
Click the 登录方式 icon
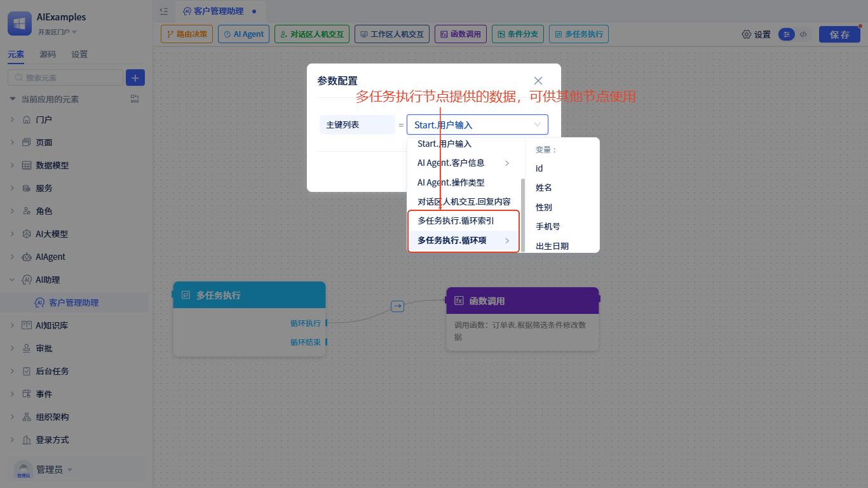27,440
